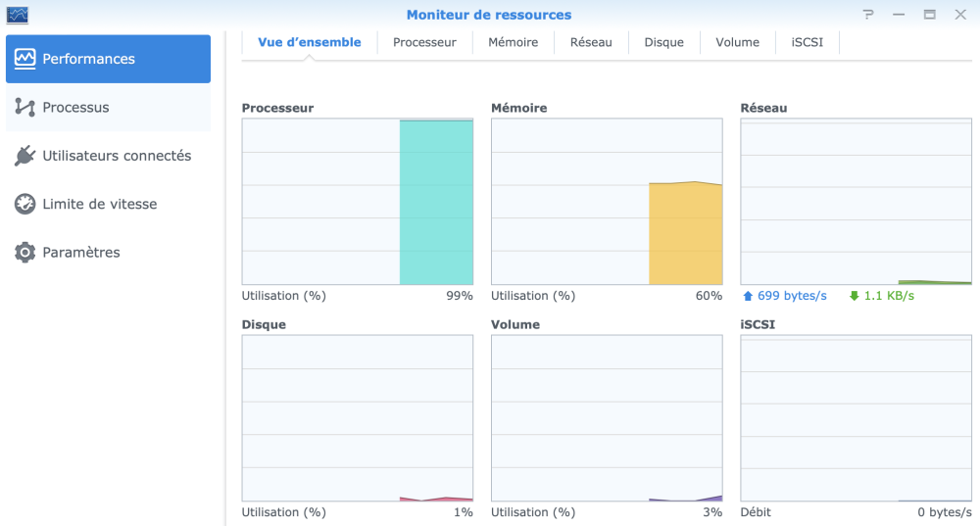Open the Réseau traffic chart
The height and width of the screenshot is (526, 980).
857,202
